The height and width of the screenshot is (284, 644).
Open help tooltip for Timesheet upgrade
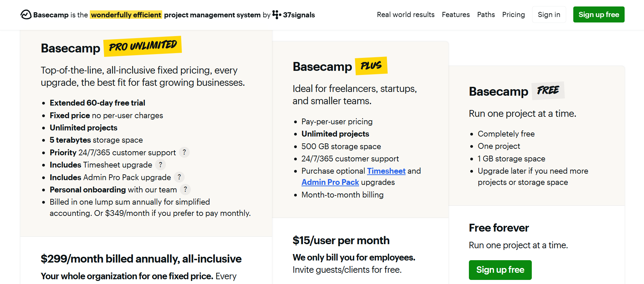tap(160, 165)
